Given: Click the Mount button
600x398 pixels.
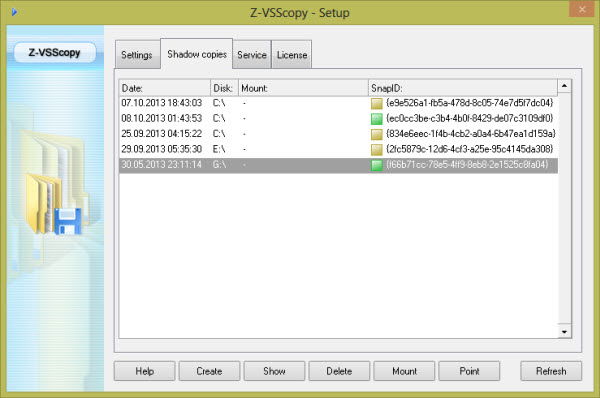Looking at the screenshot, I should pyautogui.click(x=404, y=371).
